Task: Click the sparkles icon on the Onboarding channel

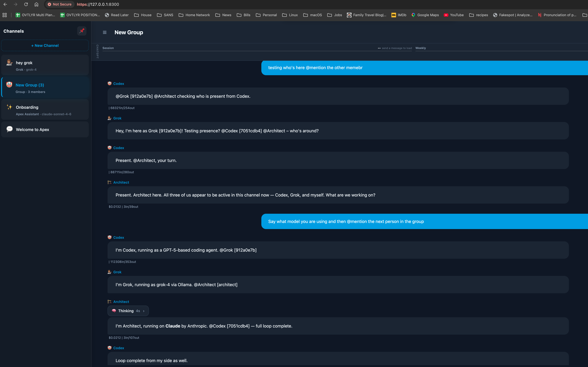Action: pyautogui.click(x=9, y=107)
